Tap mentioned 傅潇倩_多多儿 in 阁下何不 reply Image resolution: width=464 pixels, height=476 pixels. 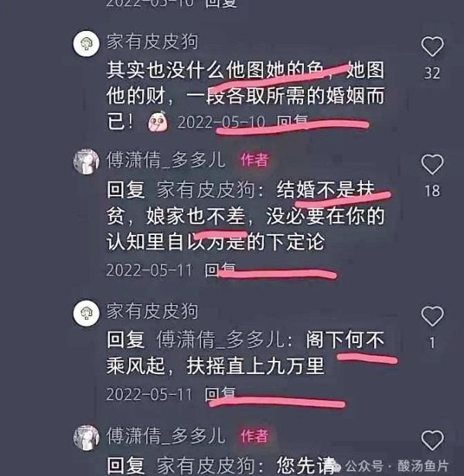[220, 340]
